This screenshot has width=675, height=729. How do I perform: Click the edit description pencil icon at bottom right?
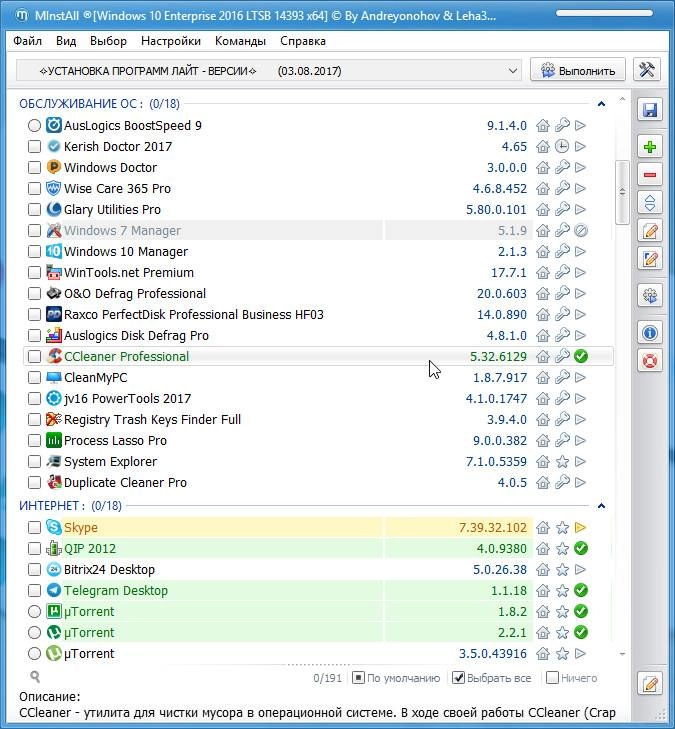click(x=649, y=684)
